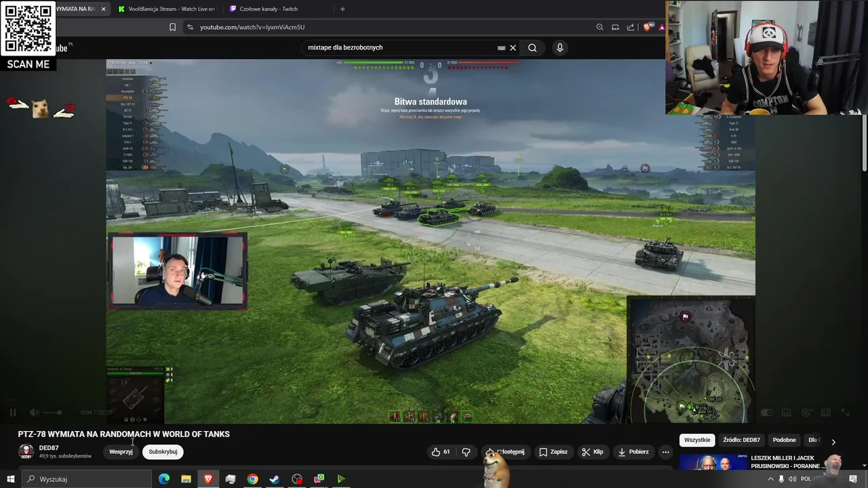Screen dimensions: 868x488
Task: Dislike the video with thumbs down
Action: point(466,451)
